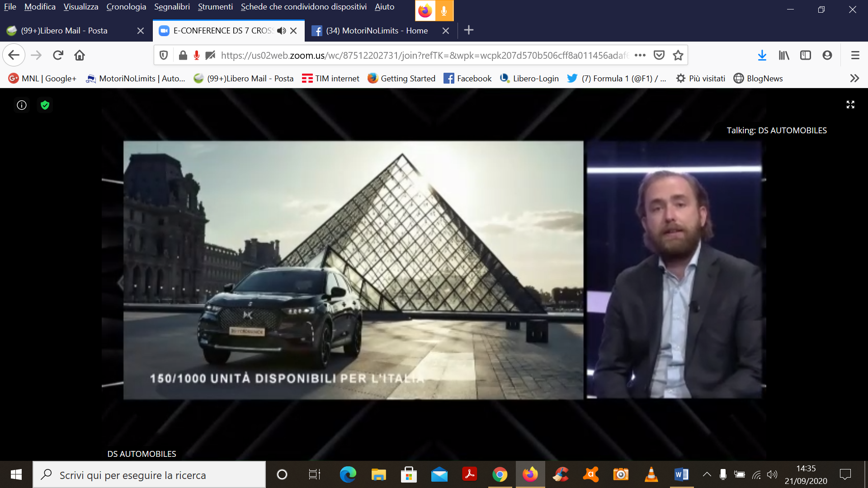Screen dimensions: 868x488
Task: Enter full screen via the top-right icon
Action: coord(850,105)
